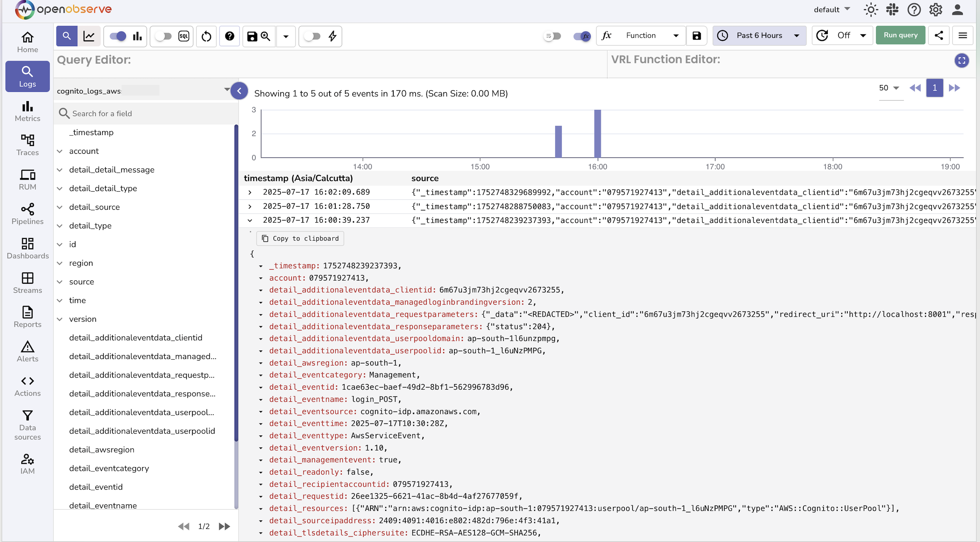
Task: Click Run query
Action: (x=900, y=35)
